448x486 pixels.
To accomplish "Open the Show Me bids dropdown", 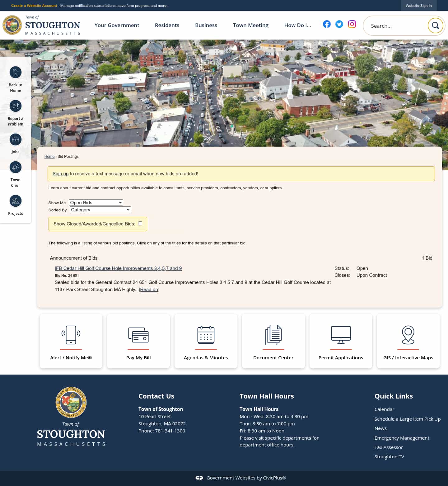I will click(96, 202).
